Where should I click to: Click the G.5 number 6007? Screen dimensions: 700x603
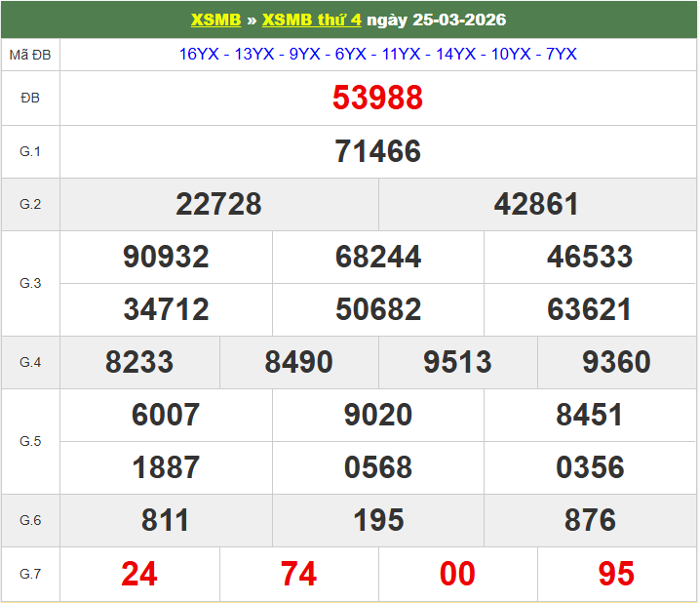coord(166,415)
